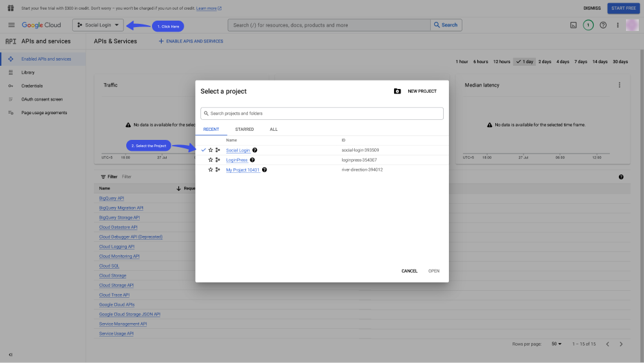Viewport: 644px width, 363px height.
Task: Open the notifications badge showing 1
Action: [x=588, y=25]
